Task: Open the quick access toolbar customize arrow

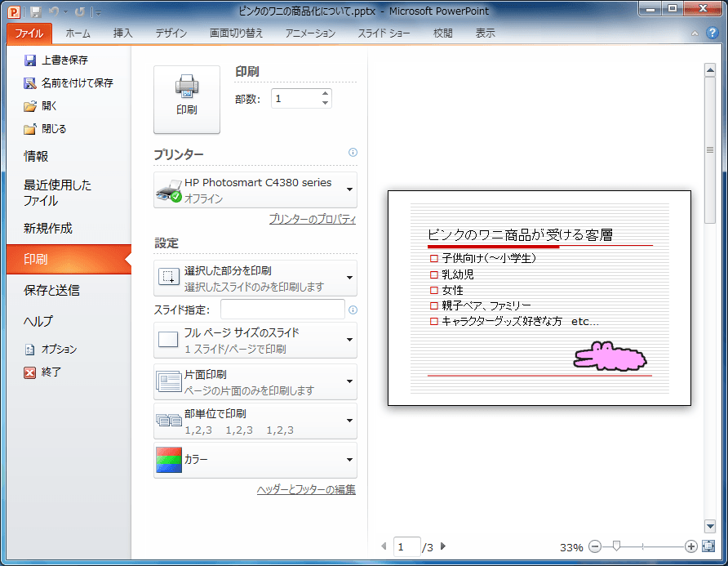Action: pyautogui.click(x=98, y=12)
